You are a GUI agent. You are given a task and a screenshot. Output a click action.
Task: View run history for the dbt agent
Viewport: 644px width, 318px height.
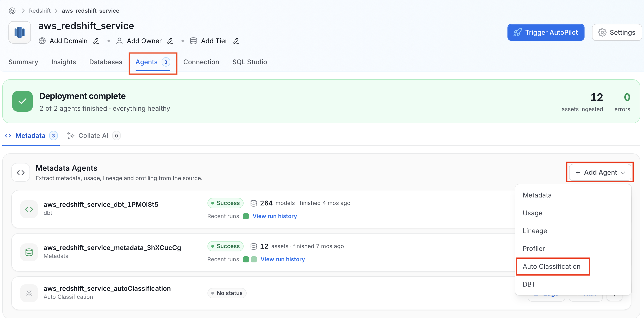(x=274, y=216)
